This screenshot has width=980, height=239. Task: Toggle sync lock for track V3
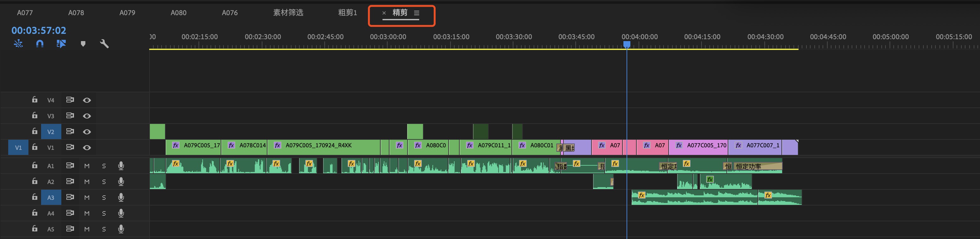pos(70,116)
